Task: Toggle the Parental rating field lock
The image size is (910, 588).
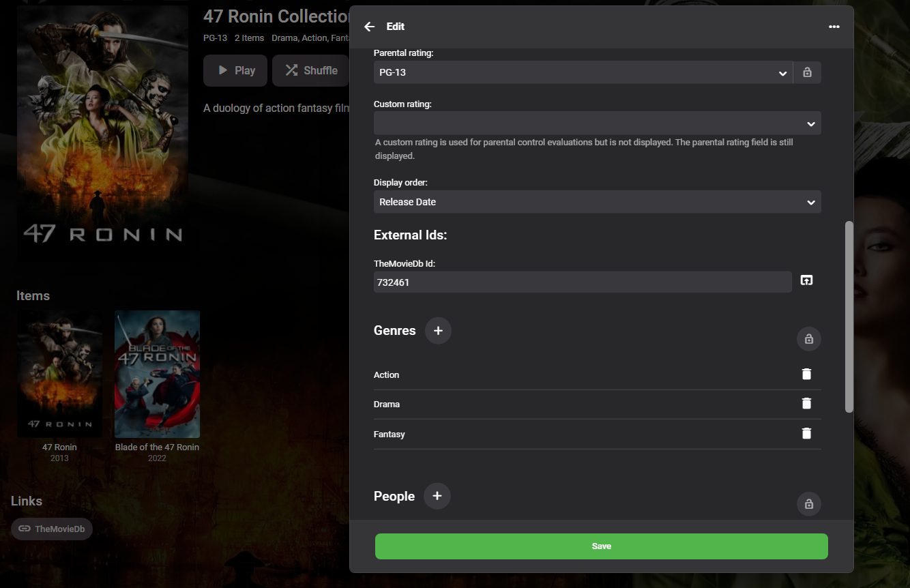Action: [x=807, y=72]
